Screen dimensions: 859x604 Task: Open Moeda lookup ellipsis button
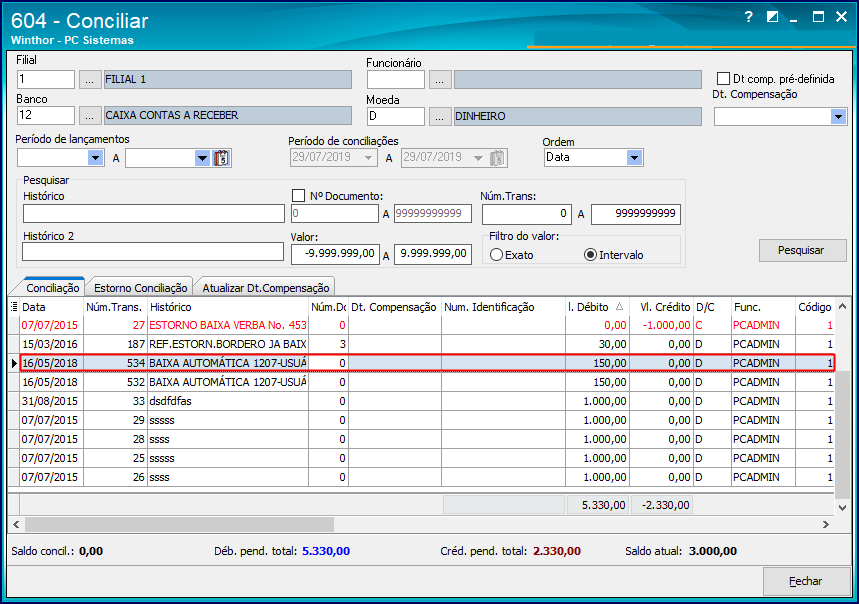[x=440, y=116]
